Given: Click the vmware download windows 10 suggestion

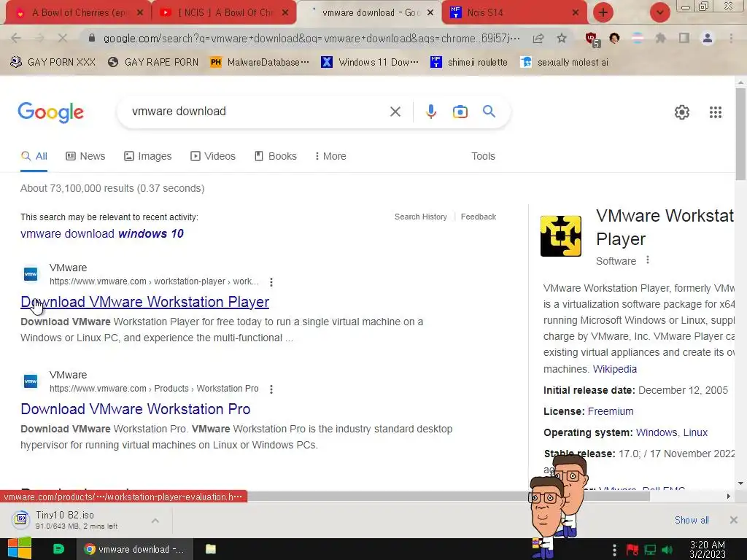Looking at the screenshot, I should click(x=102, y=234).
